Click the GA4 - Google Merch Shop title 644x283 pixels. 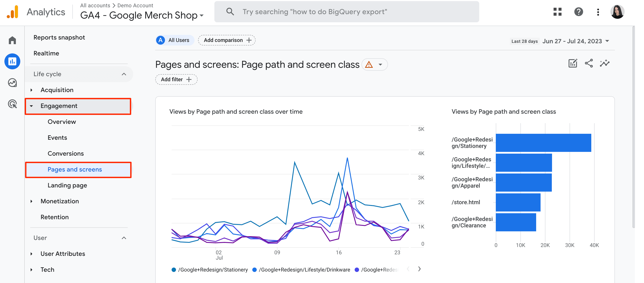click(139, 15)
